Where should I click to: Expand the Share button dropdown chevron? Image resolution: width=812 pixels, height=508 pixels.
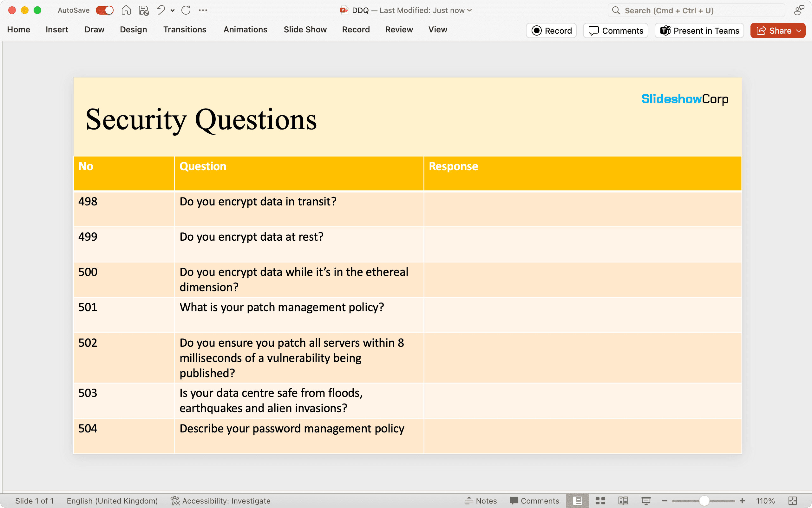click(x=799, y=30)
